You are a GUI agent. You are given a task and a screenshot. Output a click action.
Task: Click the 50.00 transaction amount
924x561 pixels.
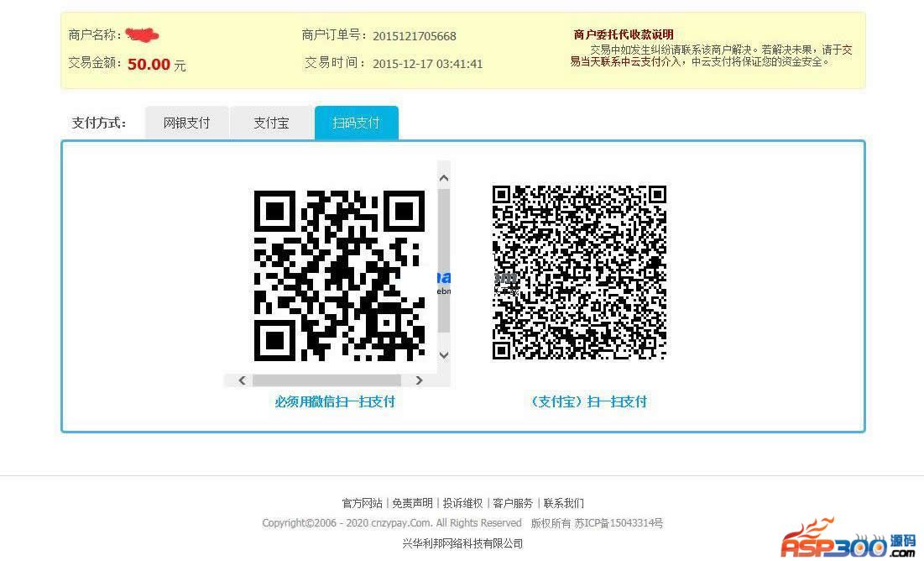point(149,65)
